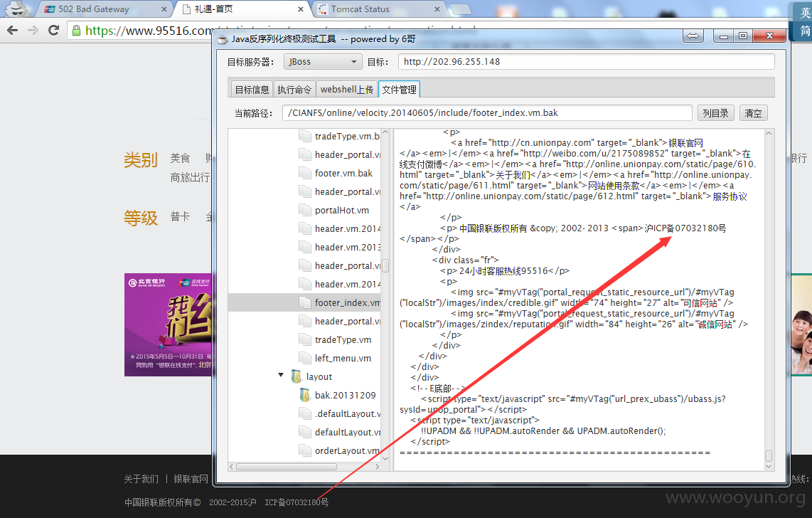Image resolution: width=812 pixels, height=518 pixels.
Task: Click the green HTTPS padlock icon
Action: coord(76,31)
